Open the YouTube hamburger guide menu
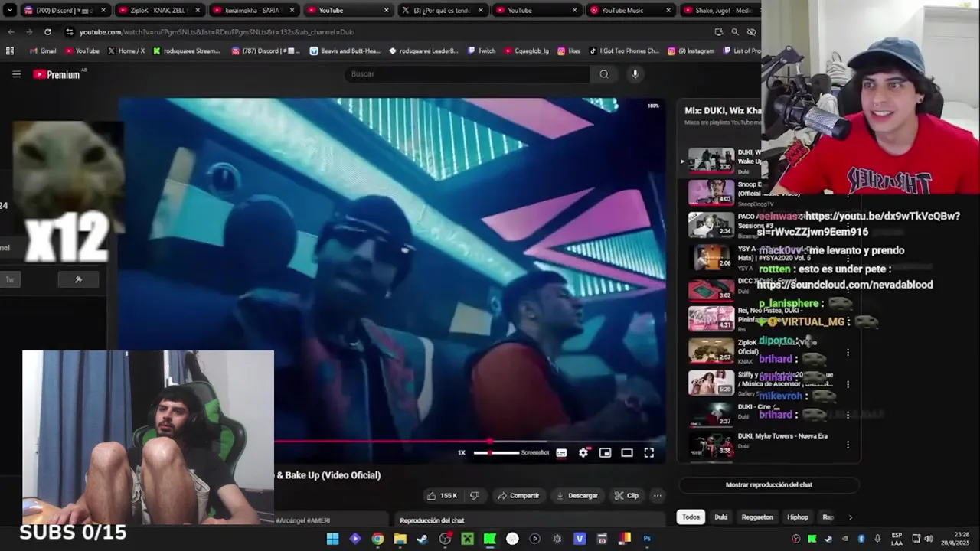 [x=16, y=74]
